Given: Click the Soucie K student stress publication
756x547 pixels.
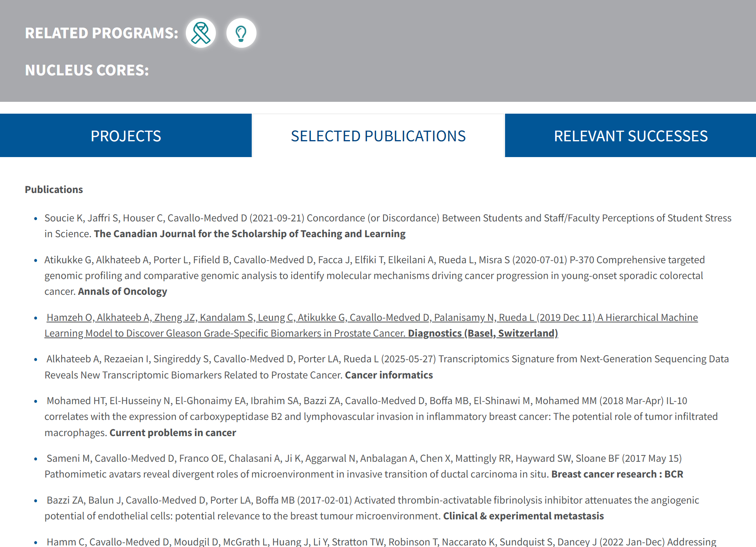Looking at the screenshot, I should pos(388,226).
